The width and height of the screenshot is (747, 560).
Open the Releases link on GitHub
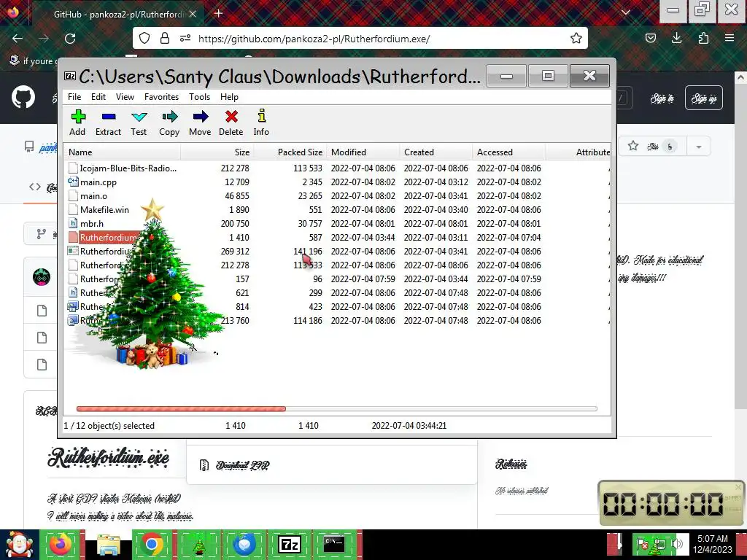click(x=511, y=464)
